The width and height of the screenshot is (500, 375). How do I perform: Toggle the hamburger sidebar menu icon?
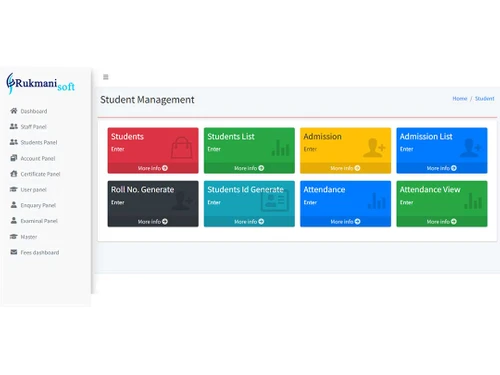pyautogui.click(x=106, y=77)
